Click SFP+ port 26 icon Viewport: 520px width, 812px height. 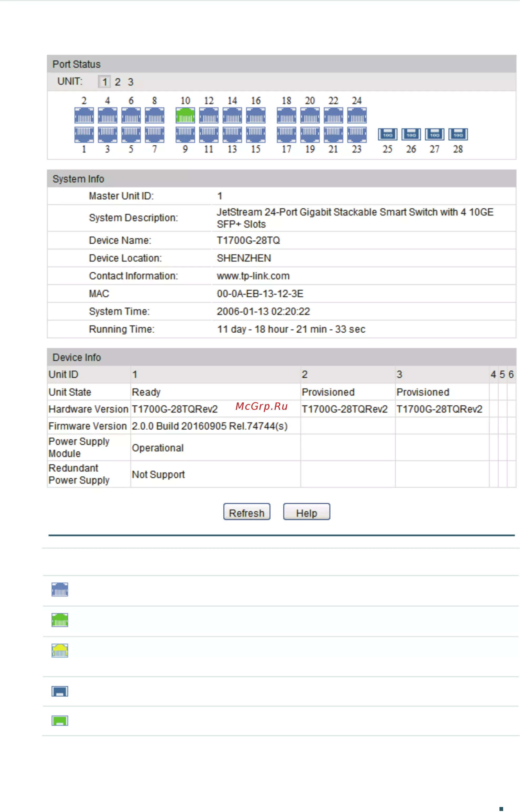(x=411, y=134)
